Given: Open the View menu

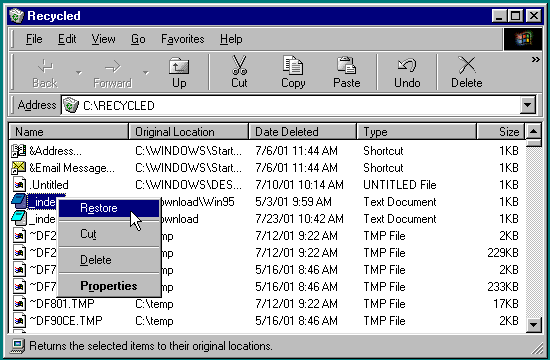Looking at the screenshot, I should pyautogui.click(x=103, y=39).
